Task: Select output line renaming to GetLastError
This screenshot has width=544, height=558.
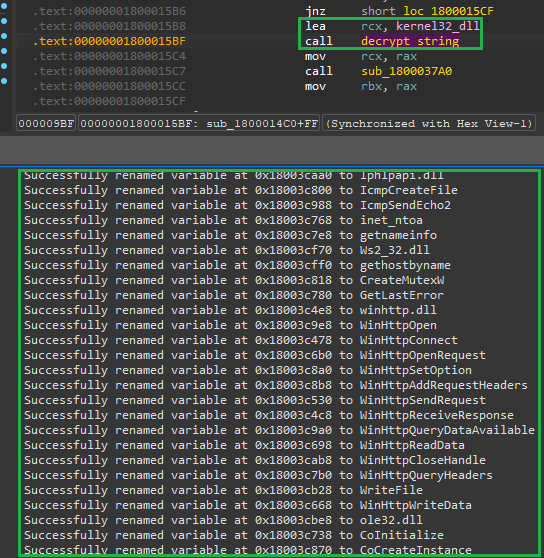Action: pyautogui.click(x=234, y=295)
